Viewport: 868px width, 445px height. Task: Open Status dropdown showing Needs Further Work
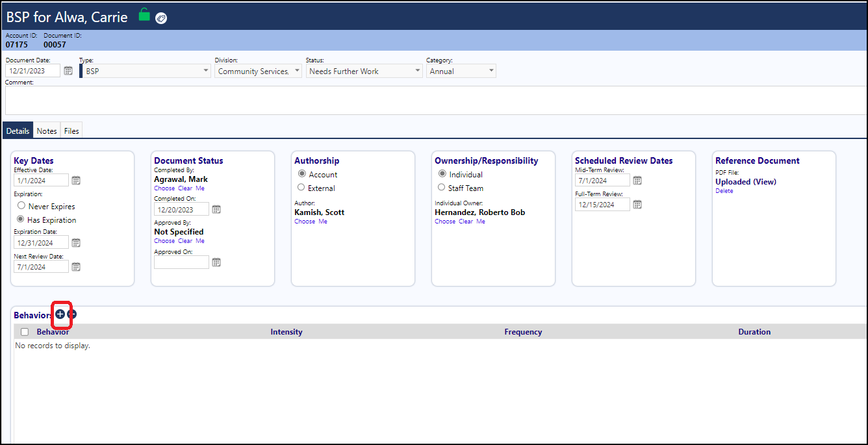(x=364, y=71)
